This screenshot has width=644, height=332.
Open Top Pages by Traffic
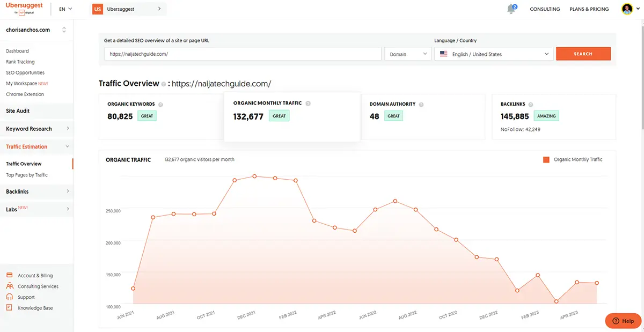(x=27, y=175)
